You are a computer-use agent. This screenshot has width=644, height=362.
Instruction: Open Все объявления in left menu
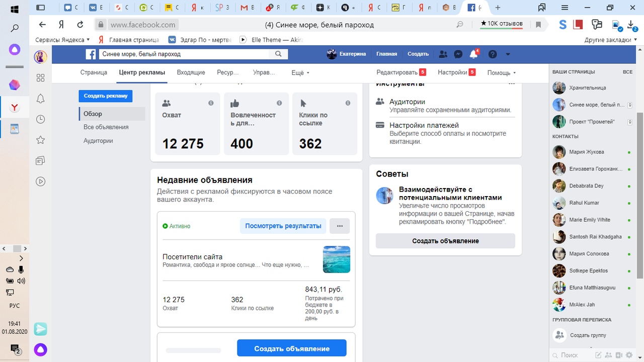pyautogui.click(x=106, y=127)
